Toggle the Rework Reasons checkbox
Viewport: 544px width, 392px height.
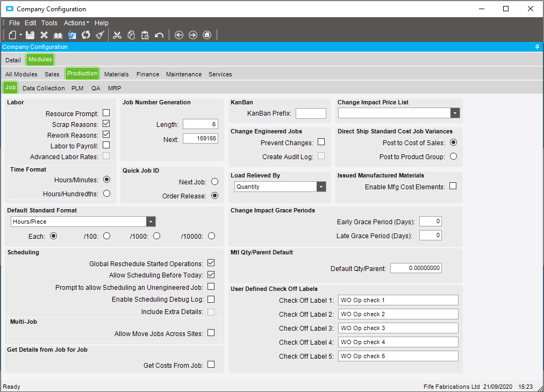106,134
